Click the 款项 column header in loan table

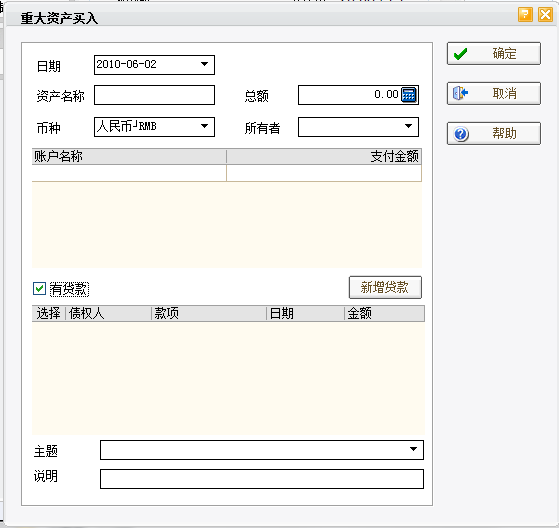point(209,314)
